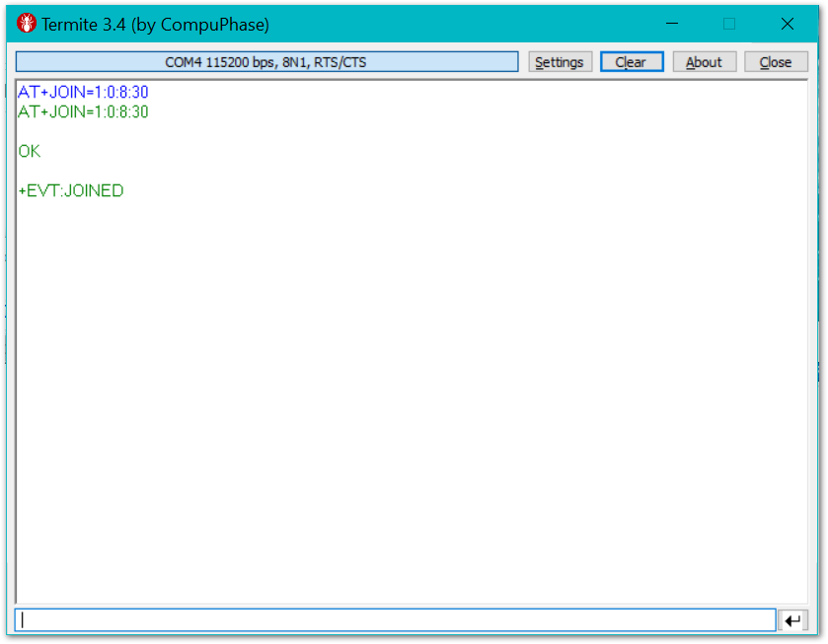Open the Settings dialog
828x644 pixels.
pos(560,62)
